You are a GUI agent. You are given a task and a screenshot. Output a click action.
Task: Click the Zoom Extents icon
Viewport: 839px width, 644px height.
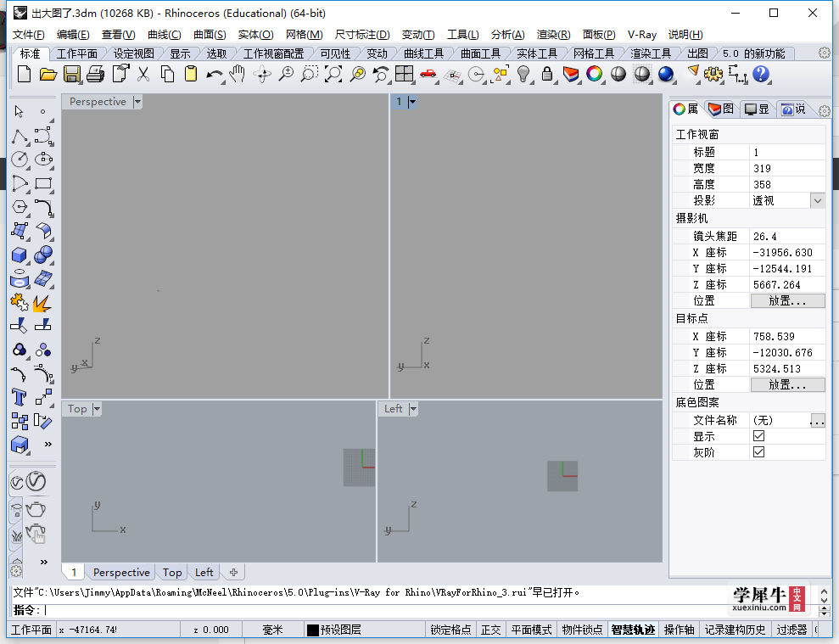pyautogui.click(x=333, y=74)
